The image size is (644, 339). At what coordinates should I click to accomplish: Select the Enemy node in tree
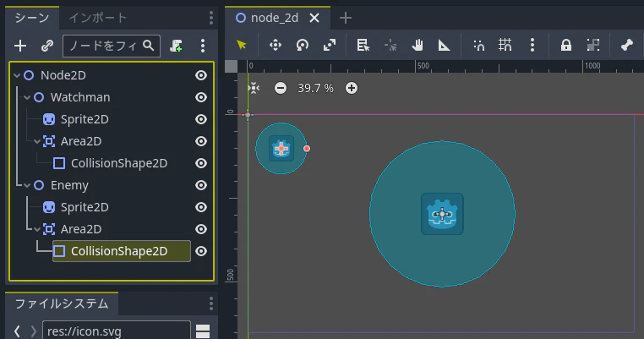[69, 185]
